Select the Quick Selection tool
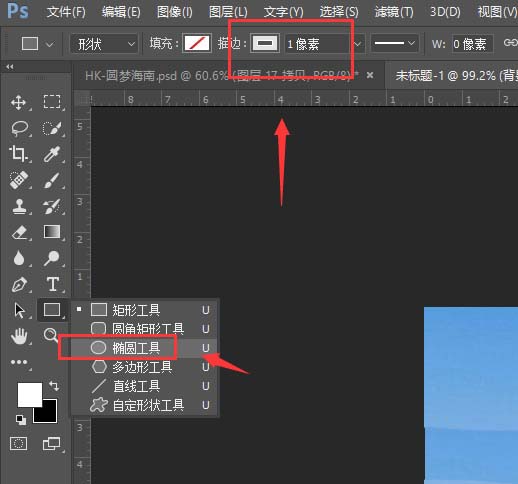This screenshot has width=518, height=484. tap(52, 128)
